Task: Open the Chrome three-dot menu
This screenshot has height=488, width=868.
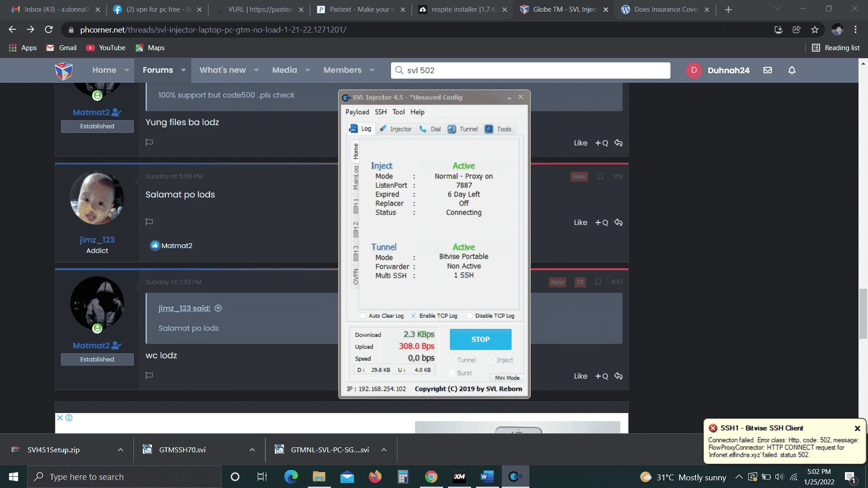Action: point(855,30)
